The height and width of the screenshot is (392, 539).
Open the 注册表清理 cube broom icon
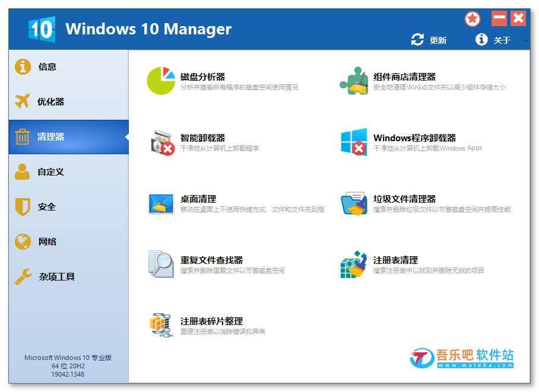[x=354, y=264]
